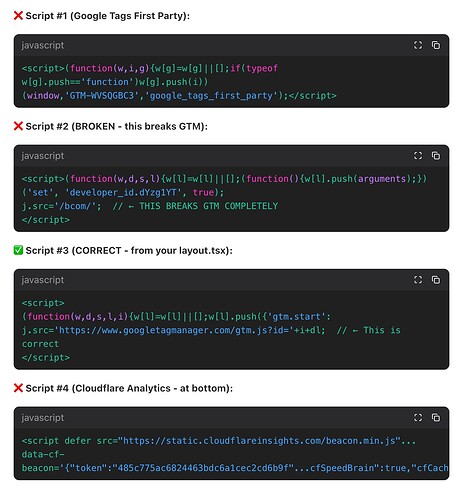Click the 'This is' comment in Script #3
This screenshot has height=500, width=461.
click(x=382, y=330)
